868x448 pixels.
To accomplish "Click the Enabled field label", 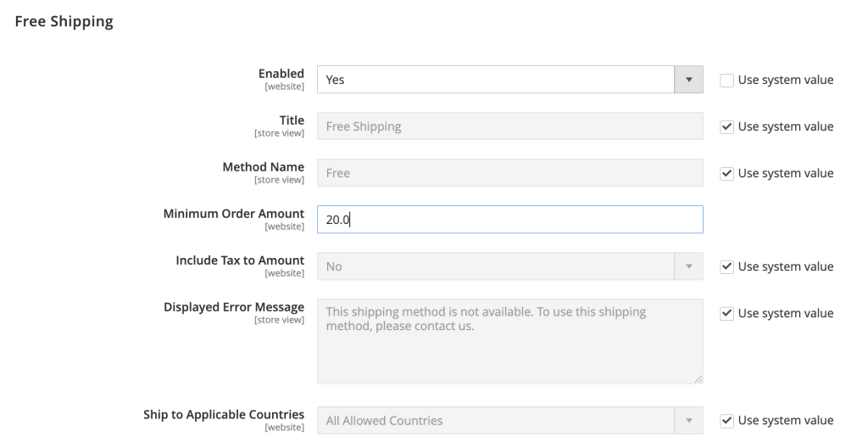I will 281,74.
